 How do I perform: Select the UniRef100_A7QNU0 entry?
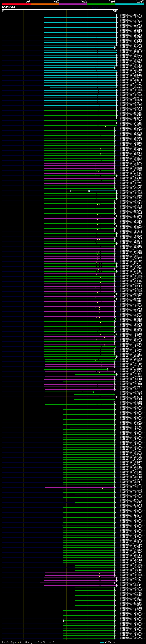(131, 93)
